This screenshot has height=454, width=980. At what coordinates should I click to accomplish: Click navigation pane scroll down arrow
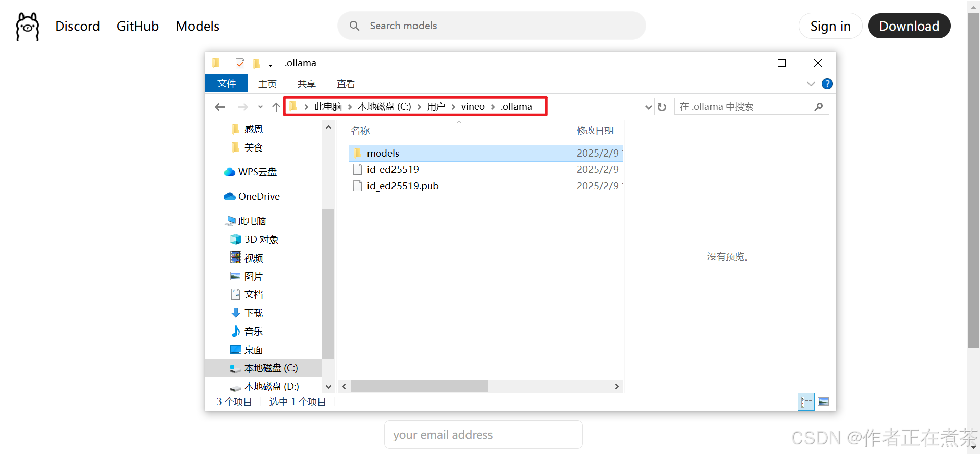click(x=328, y=386)
